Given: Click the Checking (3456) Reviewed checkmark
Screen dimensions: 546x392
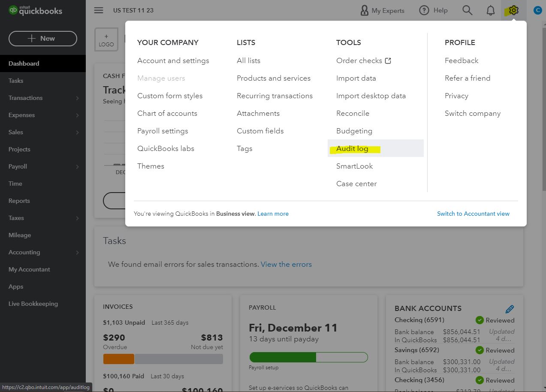Looking at the screenshot, I should click(480, 380).
